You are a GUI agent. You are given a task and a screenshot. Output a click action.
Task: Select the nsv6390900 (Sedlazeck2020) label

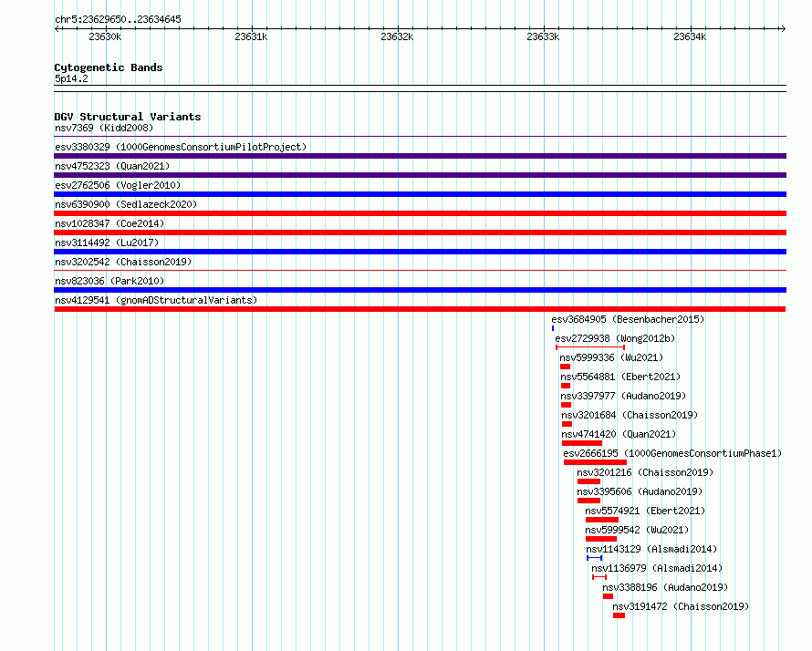pyautogui.click(x=126, y=204)
